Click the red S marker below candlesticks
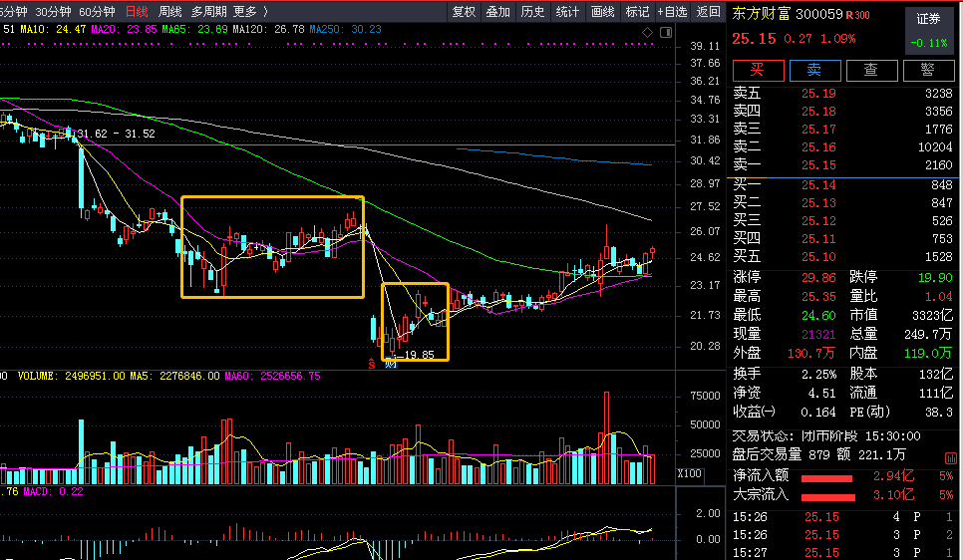This screenshot has height=560, width=963. 372,364
